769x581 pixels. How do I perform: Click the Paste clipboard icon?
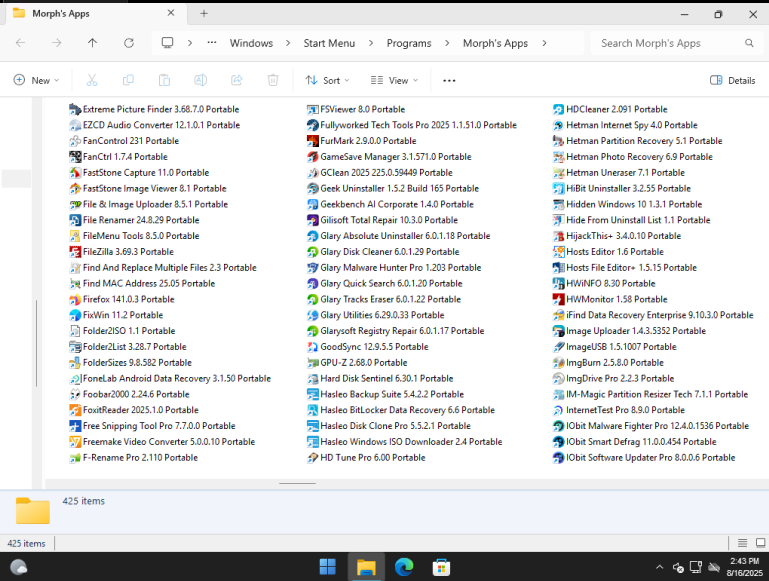point(164,80)
